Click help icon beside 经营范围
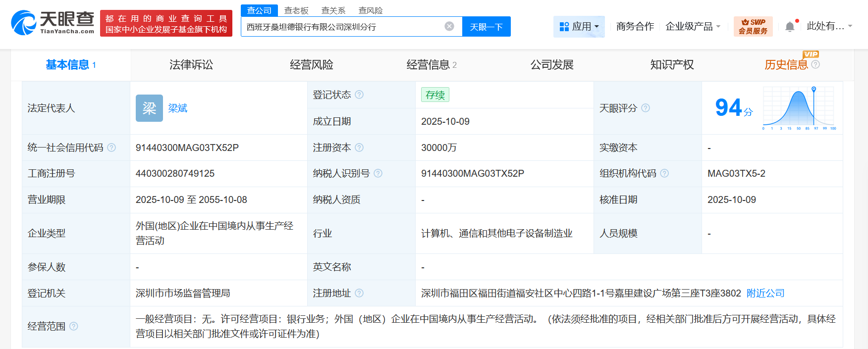This screenshot has height=349, width=868. coord(74,326)
